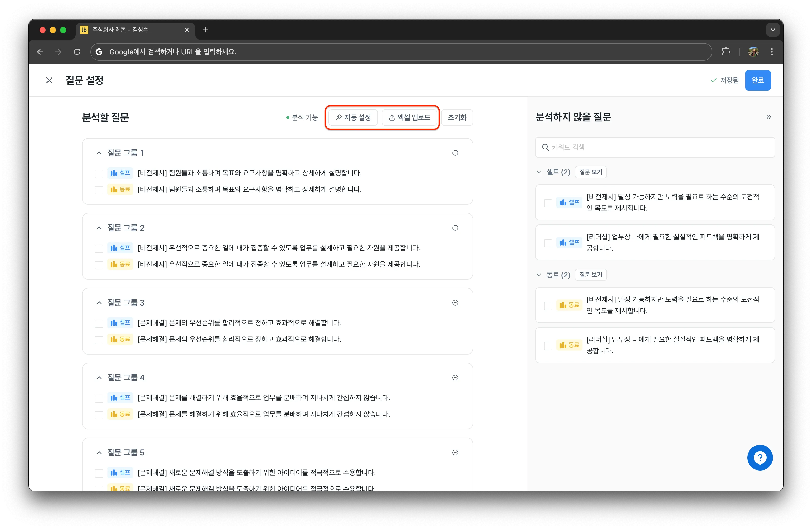Image resolution: width=812 pixels, height=529 pixels.
Task: Collapse 질문 그룹 5 chevron
Action: [99, 453]
